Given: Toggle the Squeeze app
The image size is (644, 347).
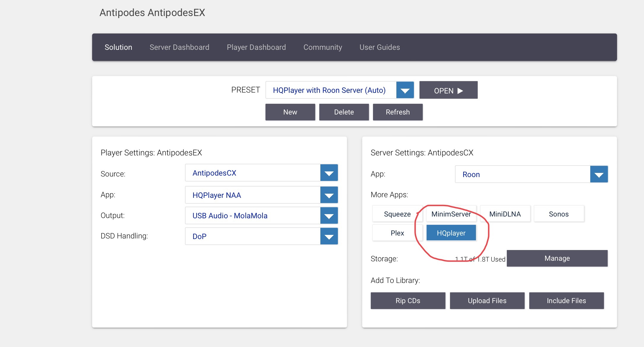Looking at the screenshot, I should tap(397, 214).
